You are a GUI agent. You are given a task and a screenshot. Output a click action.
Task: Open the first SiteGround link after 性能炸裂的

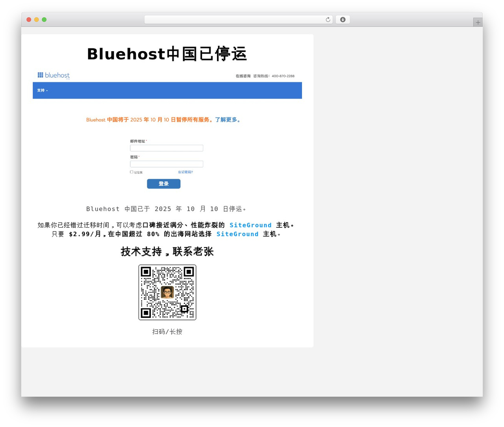tap(250, 225)
